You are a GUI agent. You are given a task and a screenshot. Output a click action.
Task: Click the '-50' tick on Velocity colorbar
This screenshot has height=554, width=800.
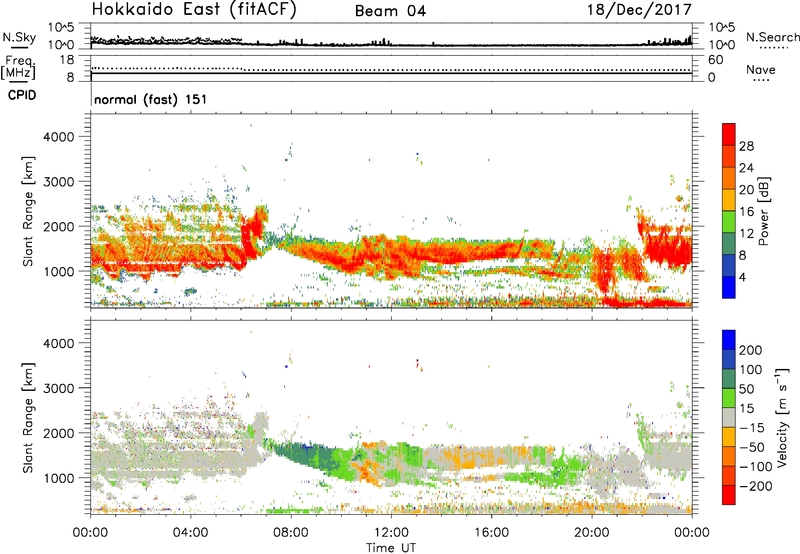[x=752, y=447]
